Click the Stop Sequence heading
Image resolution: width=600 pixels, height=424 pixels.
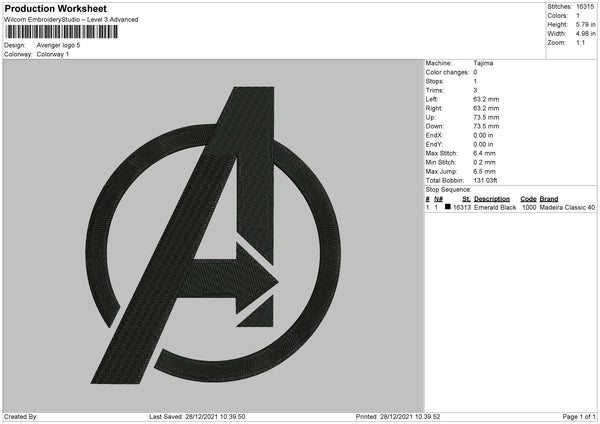point(448,190)
